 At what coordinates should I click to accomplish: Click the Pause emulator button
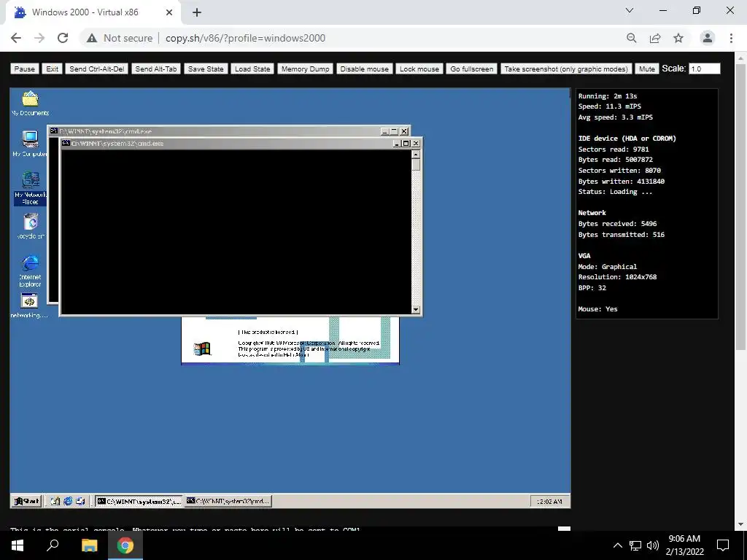(24, 69)
